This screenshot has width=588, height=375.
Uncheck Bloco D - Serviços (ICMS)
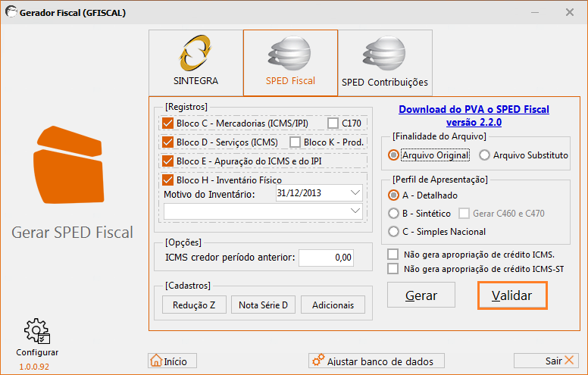(x=167, y=142)
